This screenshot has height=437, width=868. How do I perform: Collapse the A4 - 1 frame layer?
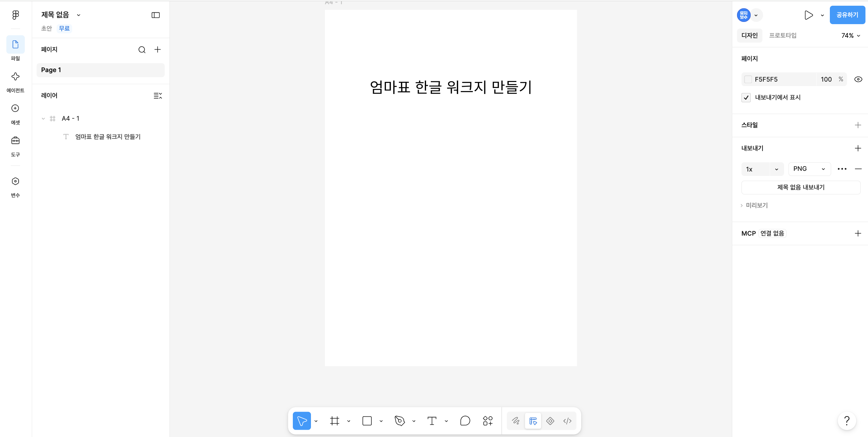click(43, 118)
